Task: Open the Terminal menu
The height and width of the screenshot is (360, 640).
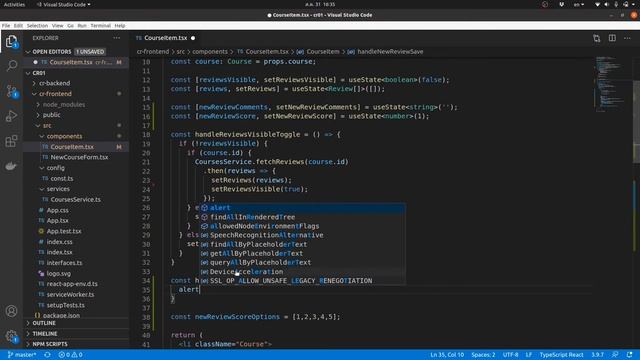Action: 100,25
